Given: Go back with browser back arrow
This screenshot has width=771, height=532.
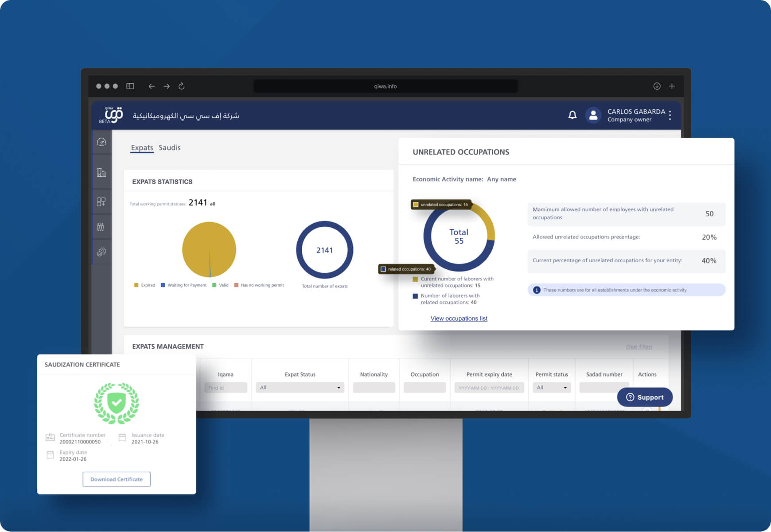Looking at the screenshot, I should pyautogui.click(x=152, y=86).
